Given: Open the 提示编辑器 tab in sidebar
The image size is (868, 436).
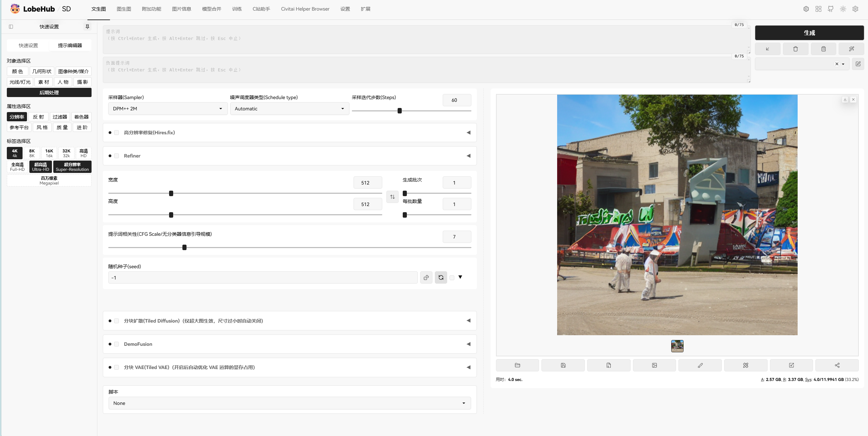Looking at the screenshot, I should pyautogui.click(x=70, y=45).
